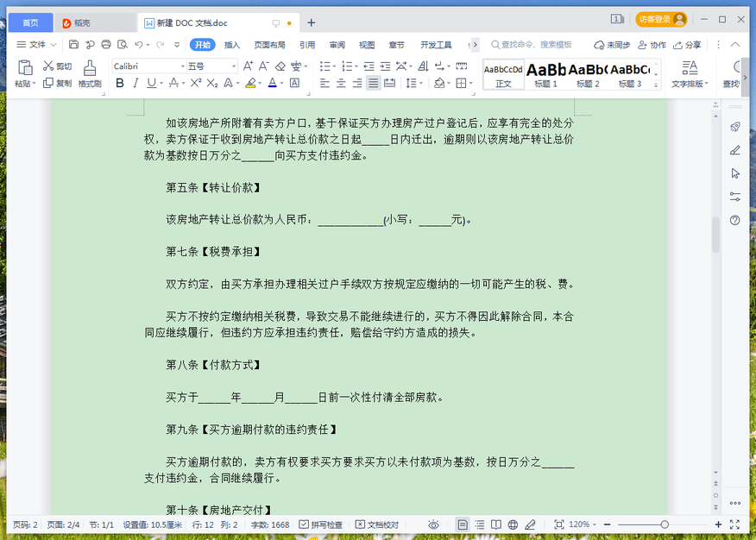Apply bold formatting
Screen dimensions: 756x540
tap(120, 83)
